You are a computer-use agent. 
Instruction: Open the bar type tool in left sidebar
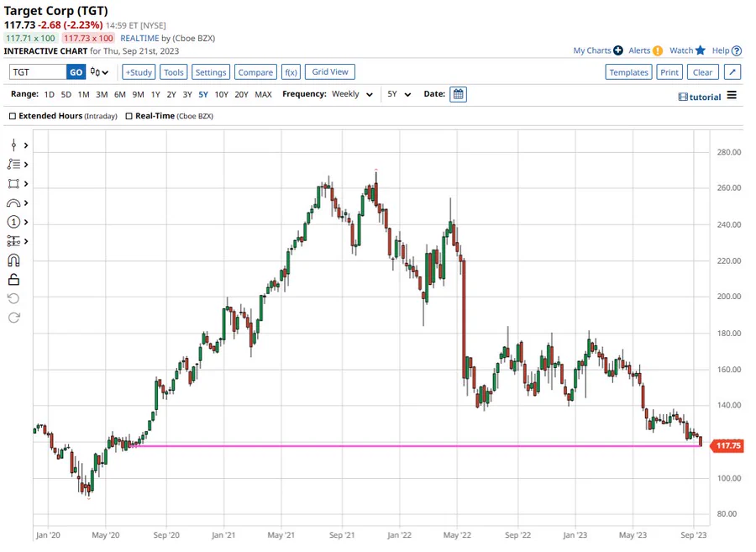click(x=13, y=145)
